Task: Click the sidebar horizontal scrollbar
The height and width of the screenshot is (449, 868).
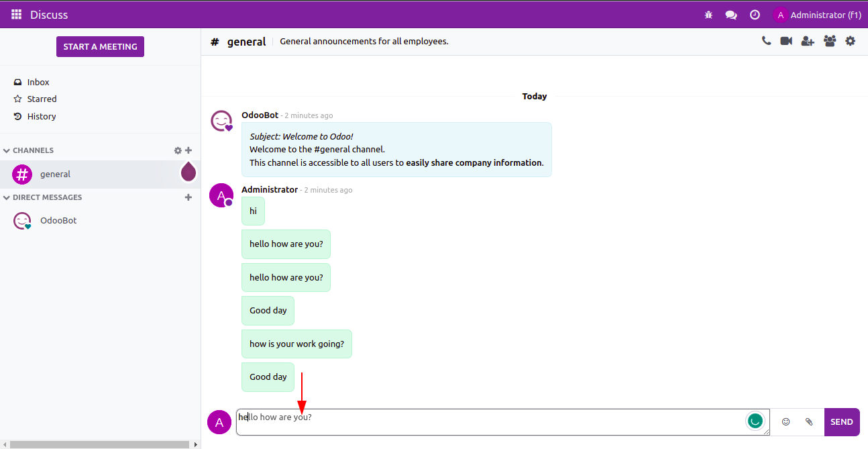Action: coord(99,444)
